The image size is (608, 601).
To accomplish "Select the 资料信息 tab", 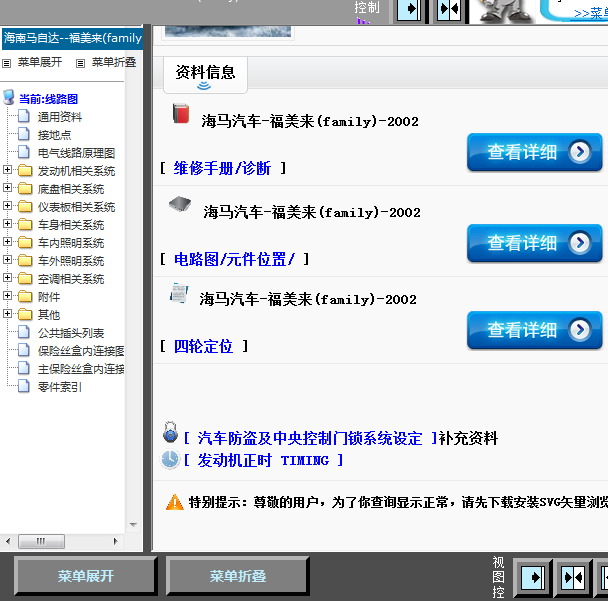I will [205, 74].
